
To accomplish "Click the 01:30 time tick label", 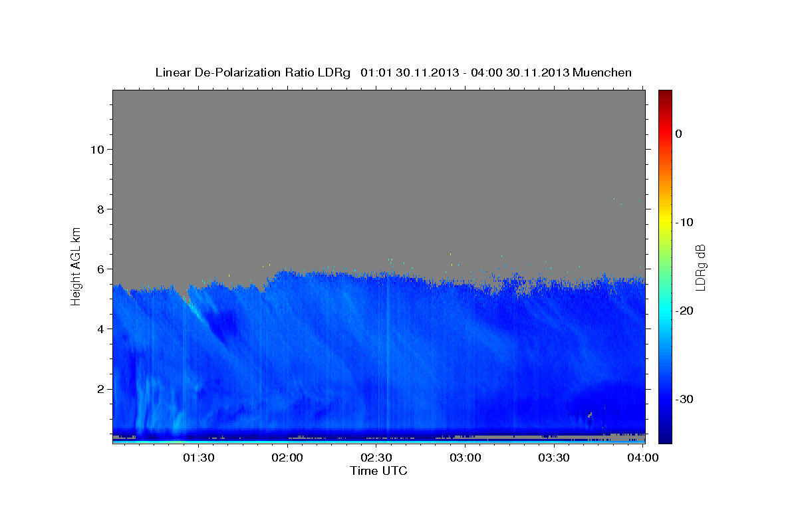I will (x=199, y=458).
